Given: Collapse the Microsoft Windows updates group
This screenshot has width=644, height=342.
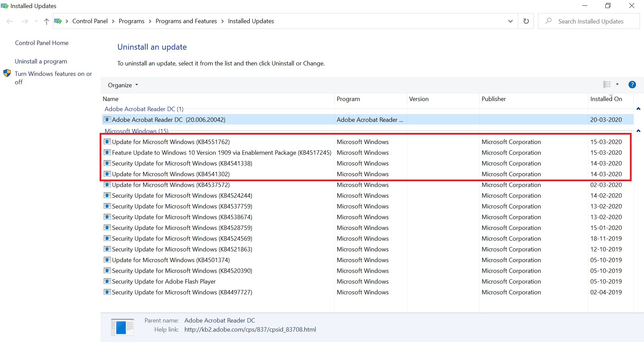Looking at the screenshot, I should click(x=638, y=131).
